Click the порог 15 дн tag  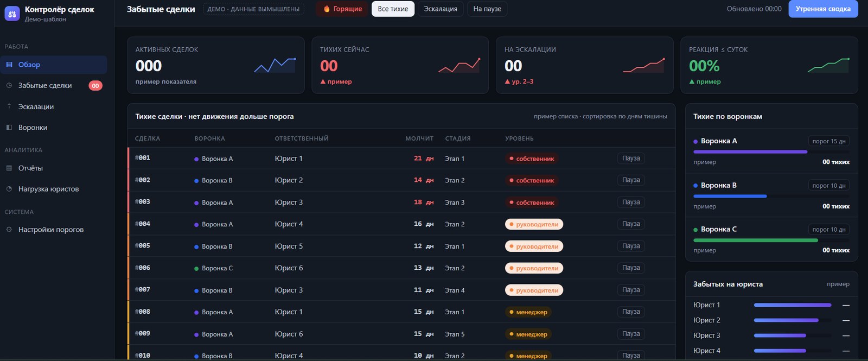pos(829,141)
